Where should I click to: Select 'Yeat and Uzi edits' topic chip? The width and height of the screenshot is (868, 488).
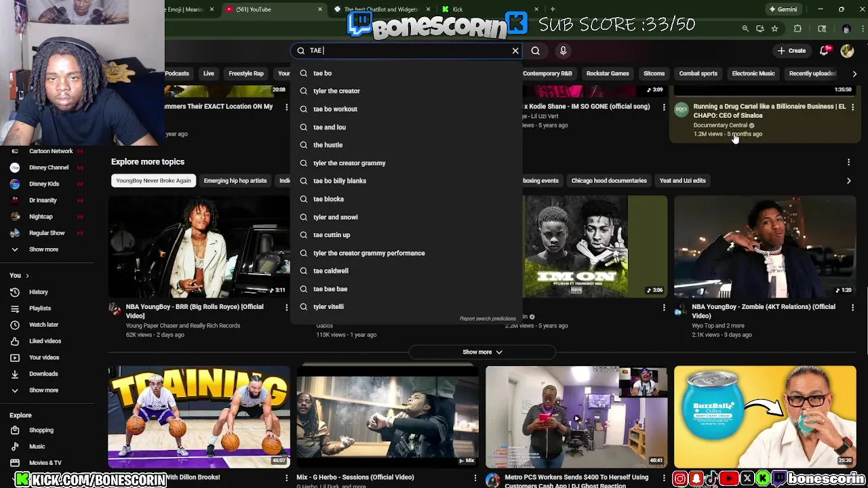[x=683, y=181]
